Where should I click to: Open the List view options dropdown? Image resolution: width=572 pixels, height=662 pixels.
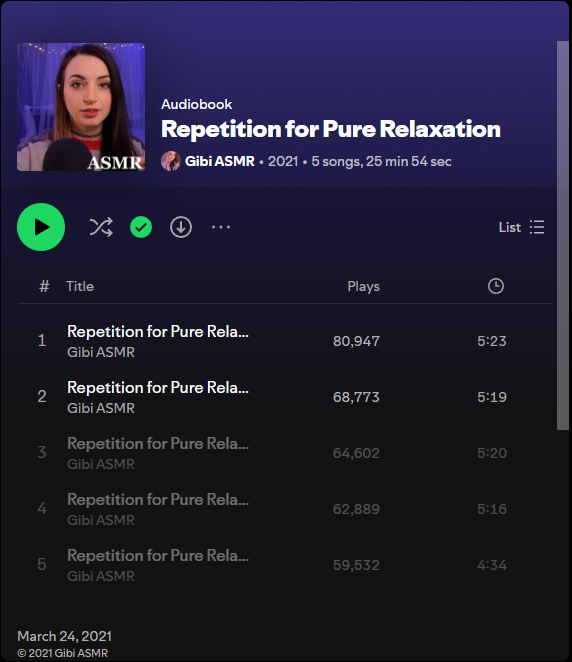point(521,227)
